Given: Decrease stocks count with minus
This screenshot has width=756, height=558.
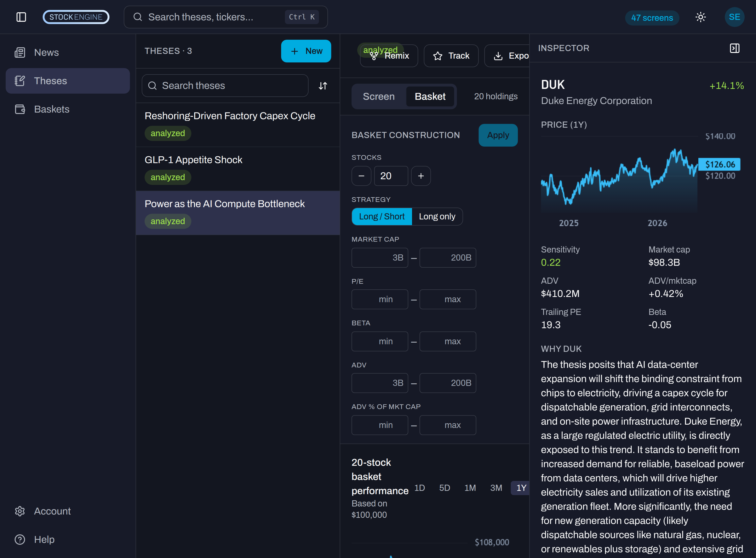Looking at the screenshot, I should 362,176.
